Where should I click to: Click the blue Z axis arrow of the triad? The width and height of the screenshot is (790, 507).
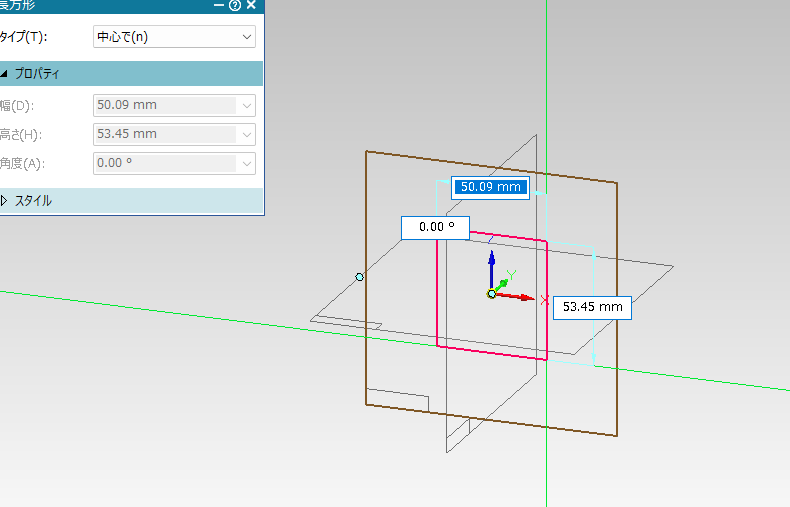(491, 265)
